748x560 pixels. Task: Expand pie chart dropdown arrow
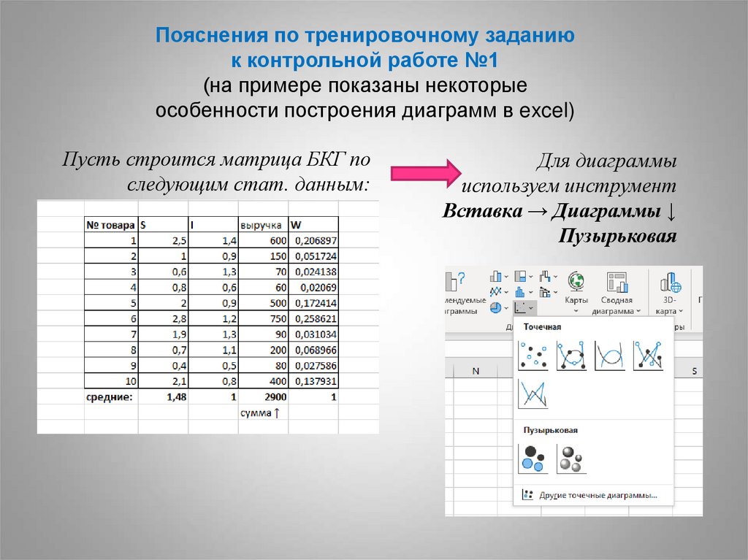click(505, 308)
